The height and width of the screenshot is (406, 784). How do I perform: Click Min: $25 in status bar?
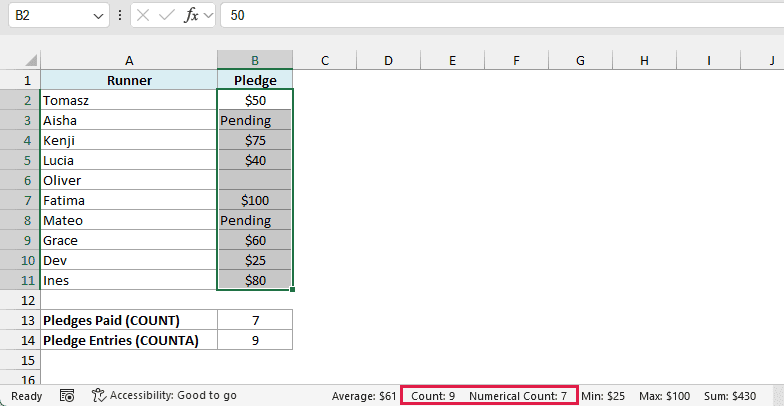(x=603, y=396)
